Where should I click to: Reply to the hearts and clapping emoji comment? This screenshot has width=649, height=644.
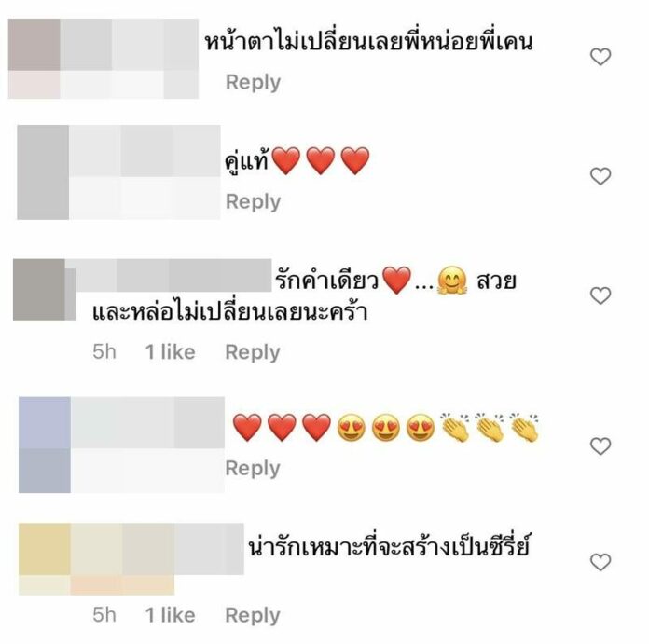(253, 468)
